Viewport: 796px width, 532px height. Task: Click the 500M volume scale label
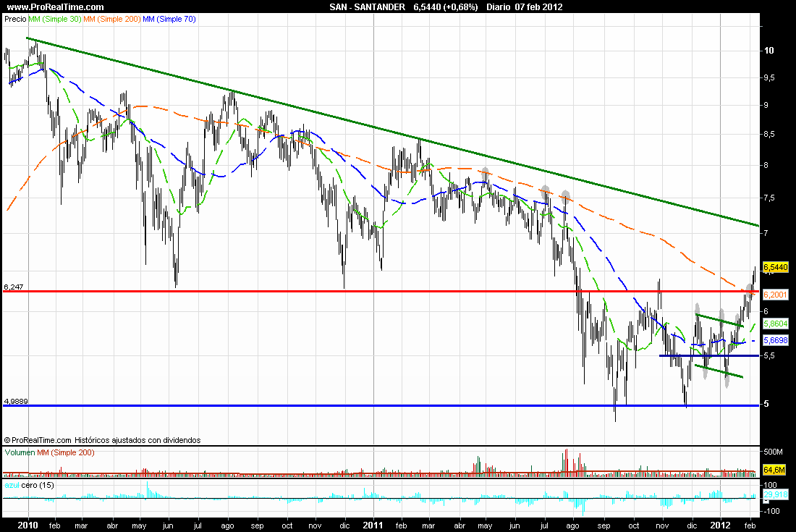point(773,452)
